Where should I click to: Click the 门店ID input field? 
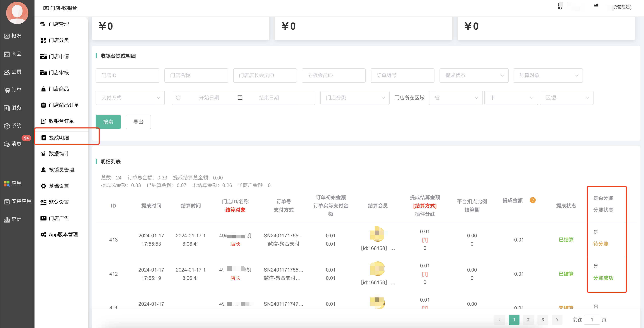tap(127, 75)
